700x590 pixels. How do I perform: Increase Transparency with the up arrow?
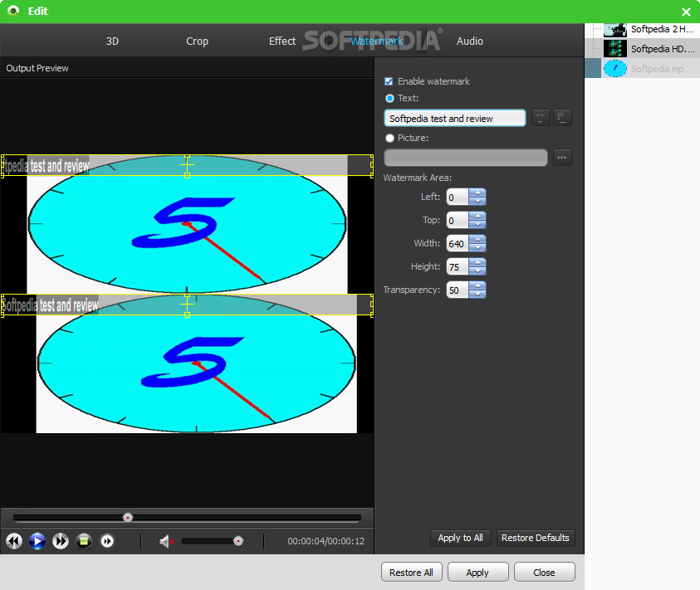pos(477,285)
